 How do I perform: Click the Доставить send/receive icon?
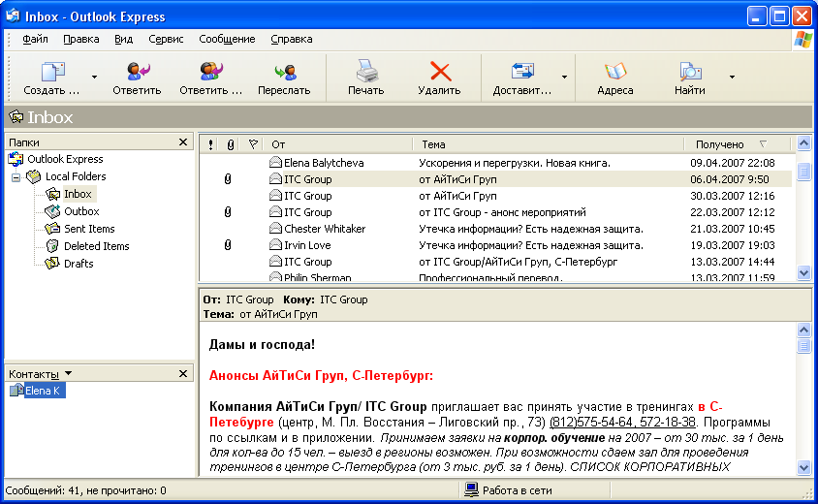pyautogui.click(x=522, y=72)
